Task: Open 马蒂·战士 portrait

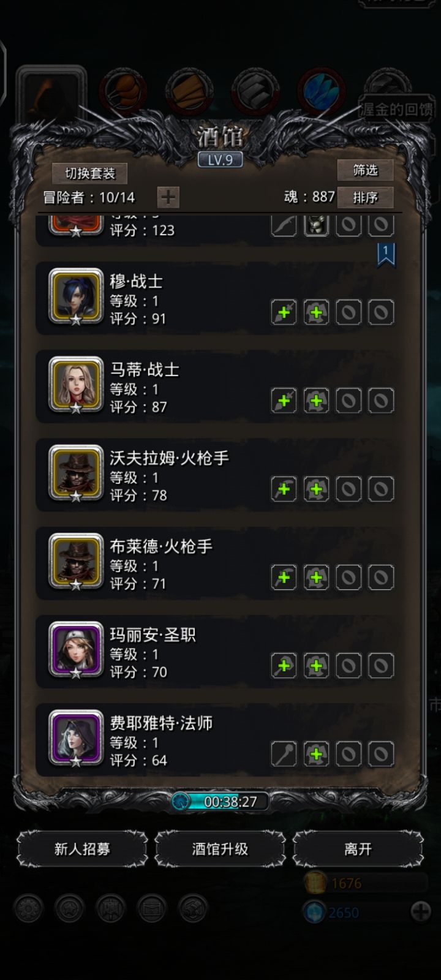Action: (x=76, y=385)
